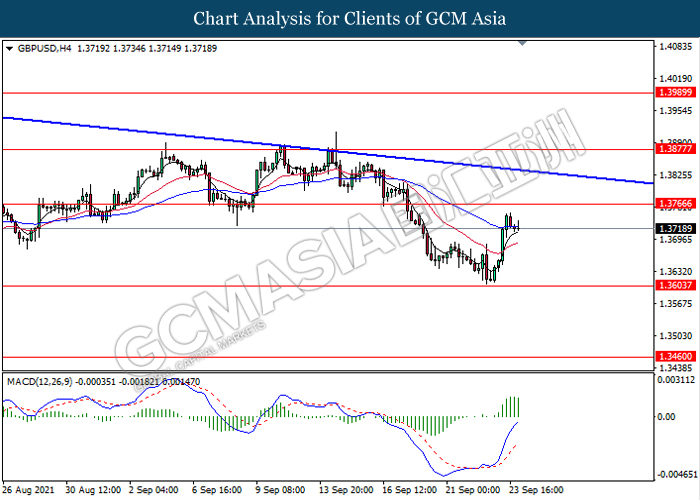The image size is (700, 500).
Task: Click the 13 Sep 20:00 time label
Action: 346,490
